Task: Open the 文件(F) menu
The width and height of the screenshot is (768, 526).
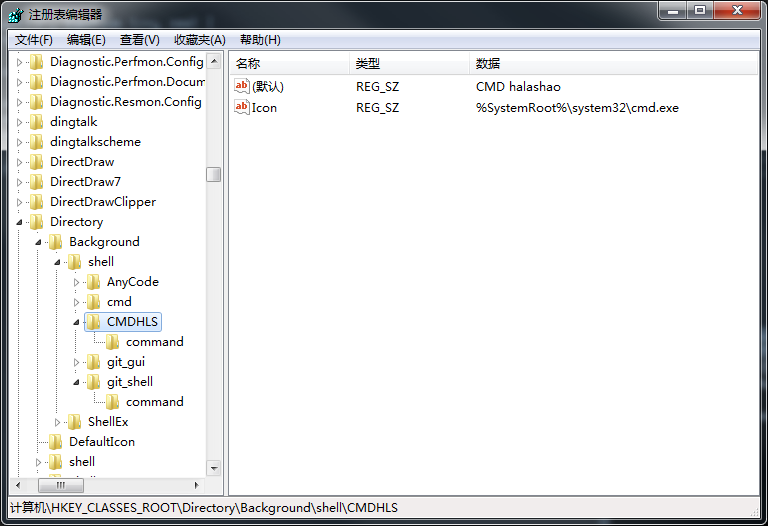Action: tap(33, 40)
